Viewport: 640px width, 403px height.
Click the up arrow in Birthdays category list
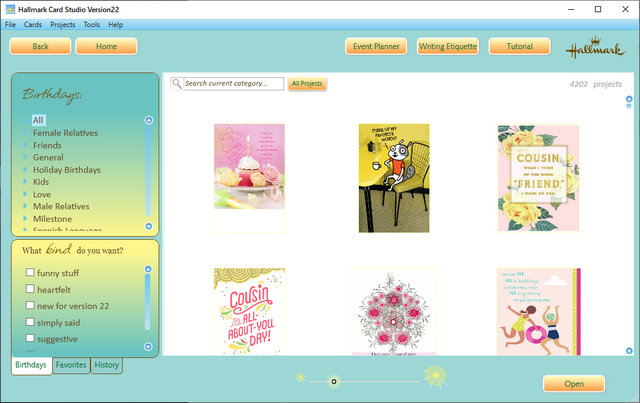click(149, 120)
